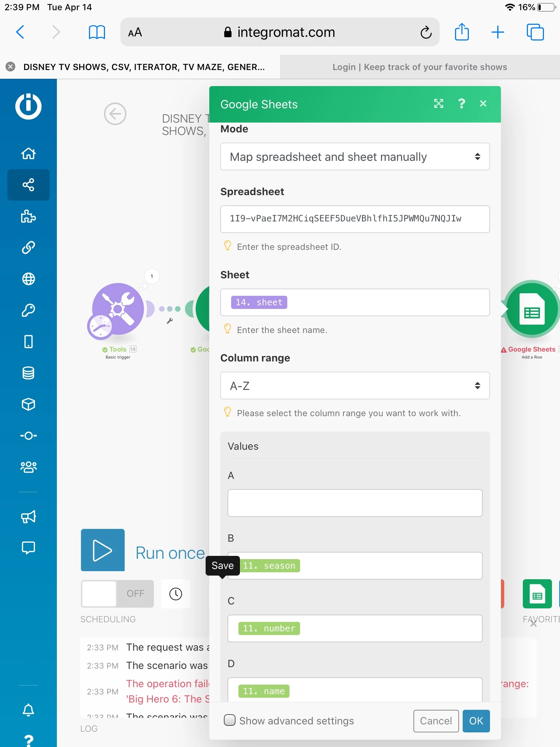
Task: Open the Integromat logo home
Action: point(28,106)
